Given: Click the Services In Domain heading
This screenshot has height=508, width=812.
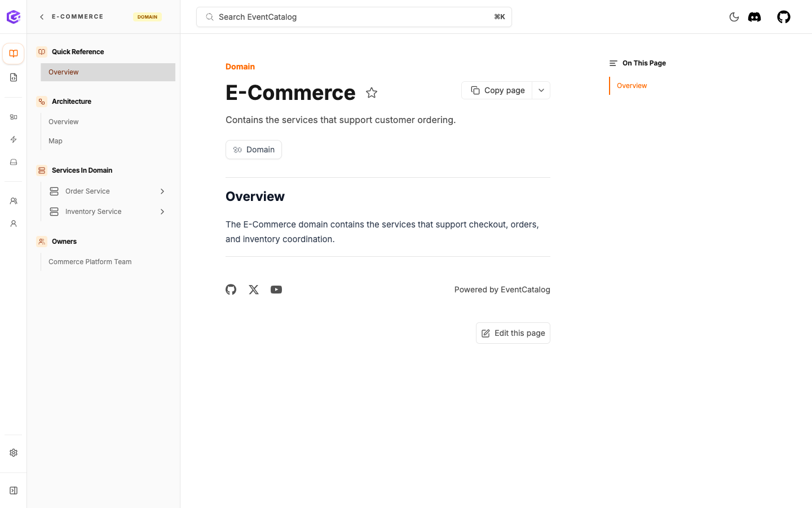Looking at the screenshot, I should click(x=82, y=170).
